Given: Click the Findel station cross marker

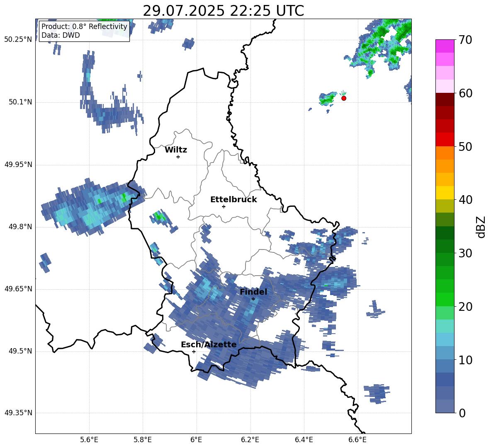Looking at the screenshot, I should coord(253,299).
